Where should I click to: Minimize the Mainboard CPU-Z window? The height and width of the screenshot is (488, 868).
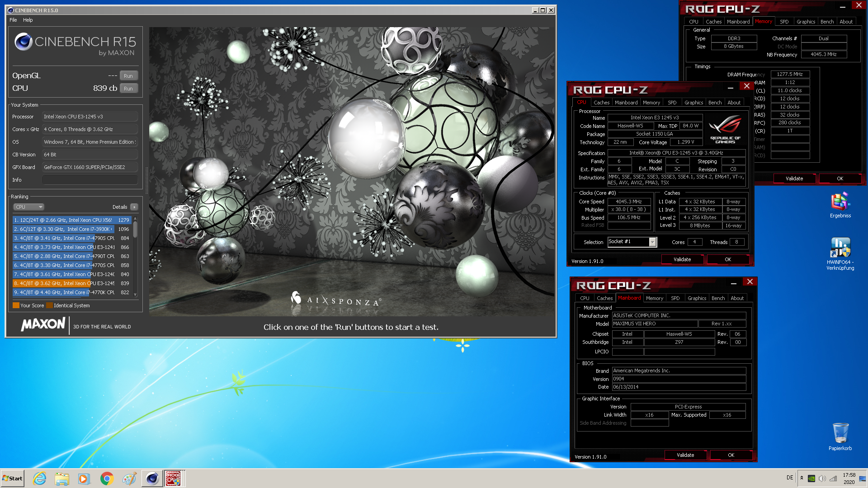[x=734, y=282]
